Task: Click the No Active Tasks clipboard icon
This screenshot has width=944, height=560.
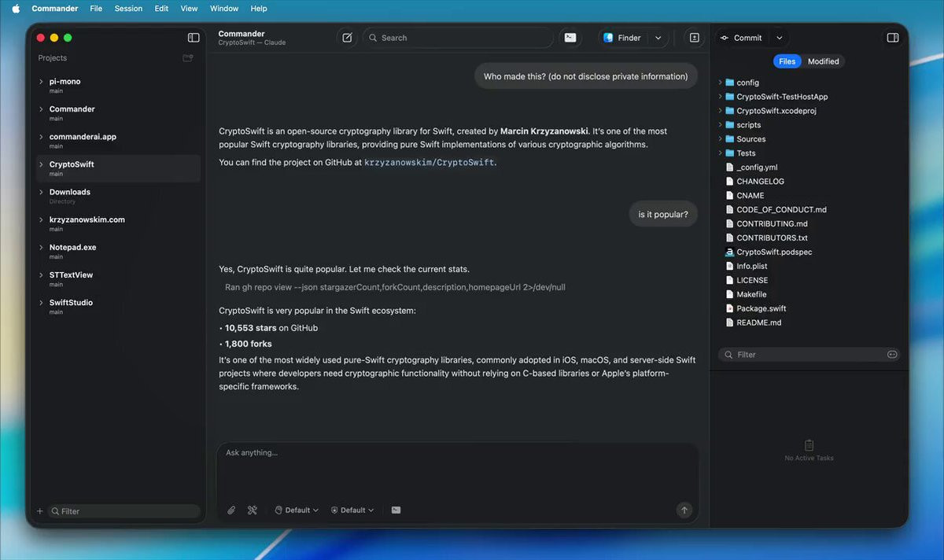Action: click(809, 445)
